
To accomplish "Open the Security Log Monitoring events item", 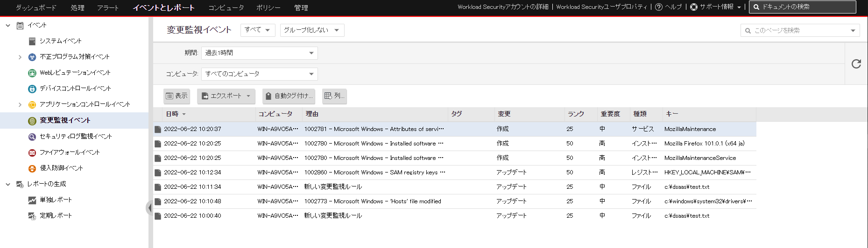I will coord(76,137).
